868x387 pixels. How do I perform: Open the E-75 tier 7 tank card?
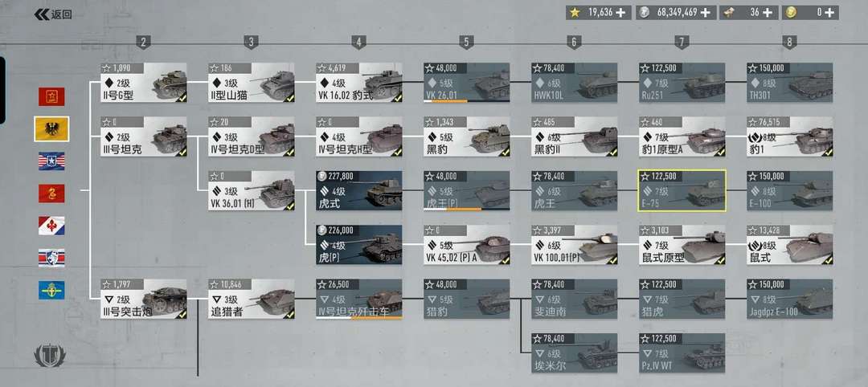pos(682,191)
